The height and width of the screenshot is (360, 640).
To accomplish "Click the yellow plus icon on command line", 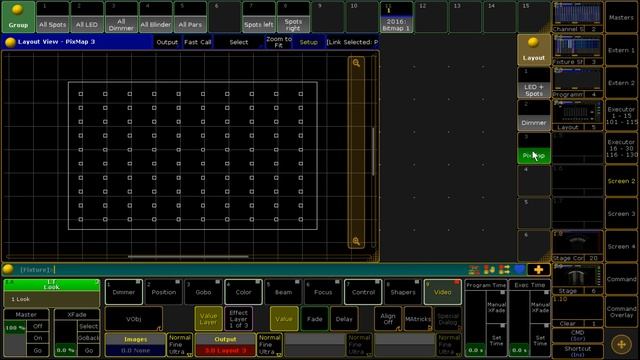I will [538, 269].
